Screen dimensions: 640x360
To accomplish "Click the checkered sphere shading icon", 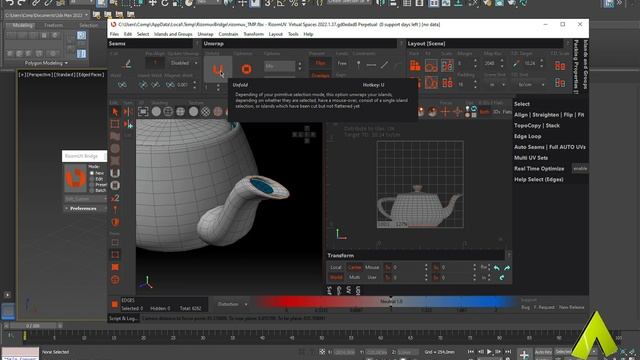I will [206, 111].
